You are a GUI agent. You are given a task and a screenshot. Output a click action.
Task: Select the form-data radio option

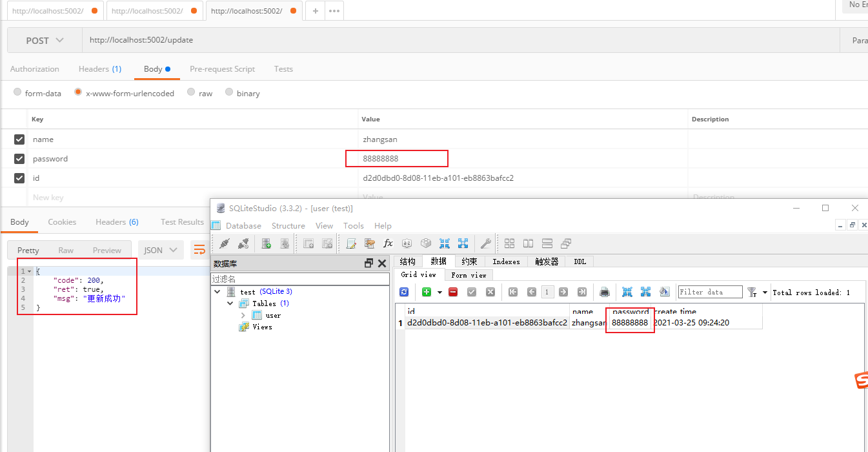(17, 92)
